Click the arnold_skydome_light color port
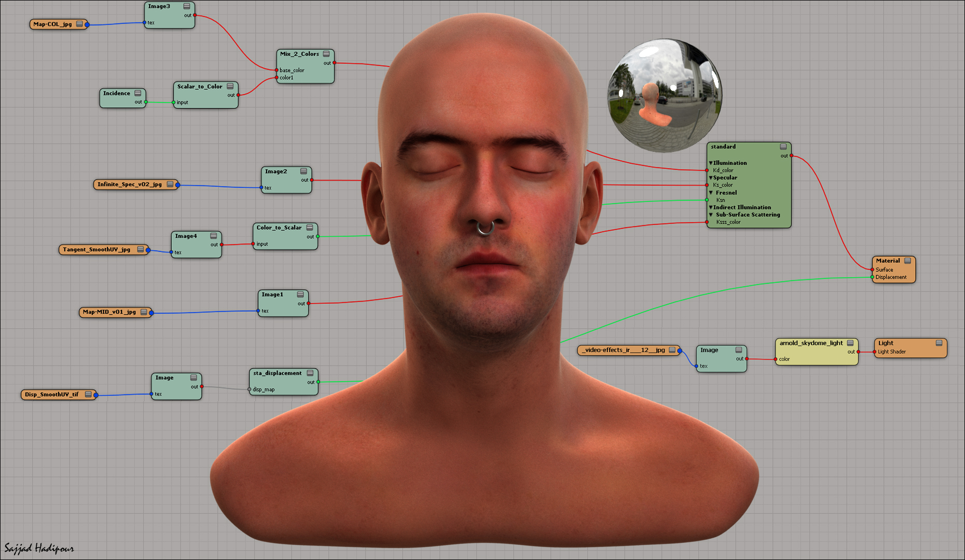 tap(776, 359)
